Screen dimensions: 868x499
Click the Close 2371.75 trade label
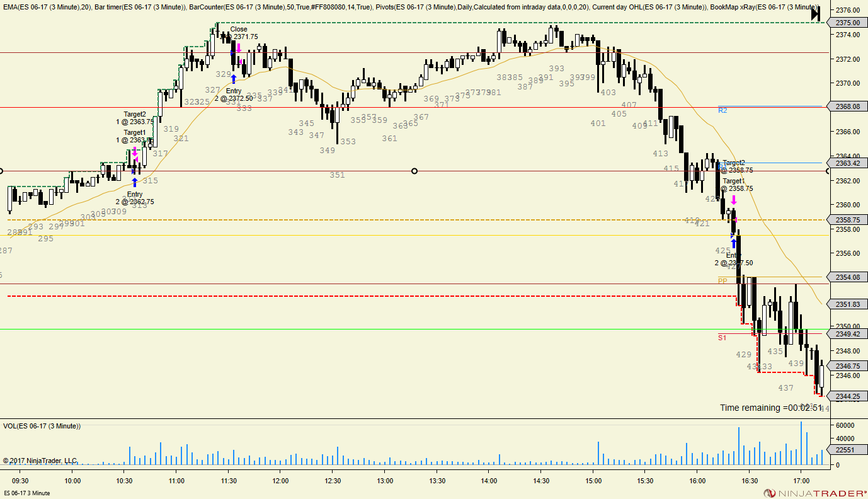[x=239, y=33]
